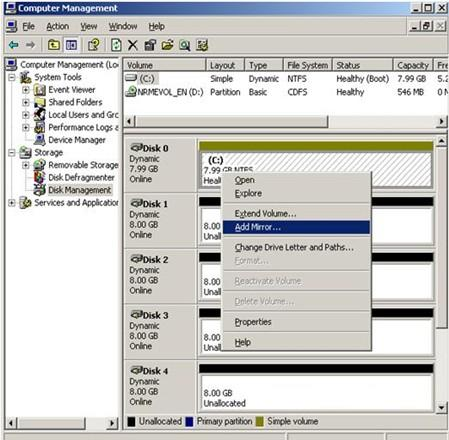Choose Change Drive Letter and Paths

(x=296, y=247)
